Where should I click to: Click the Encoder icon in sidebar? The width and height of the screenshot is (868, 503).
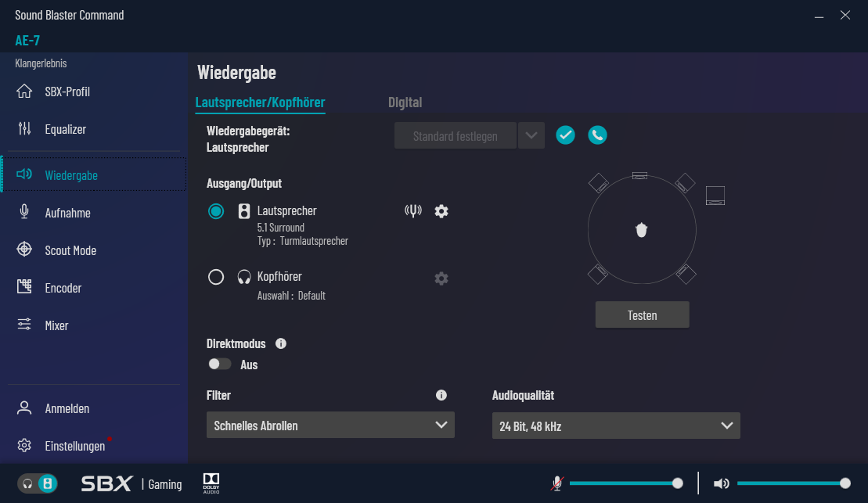coord(24,286)
